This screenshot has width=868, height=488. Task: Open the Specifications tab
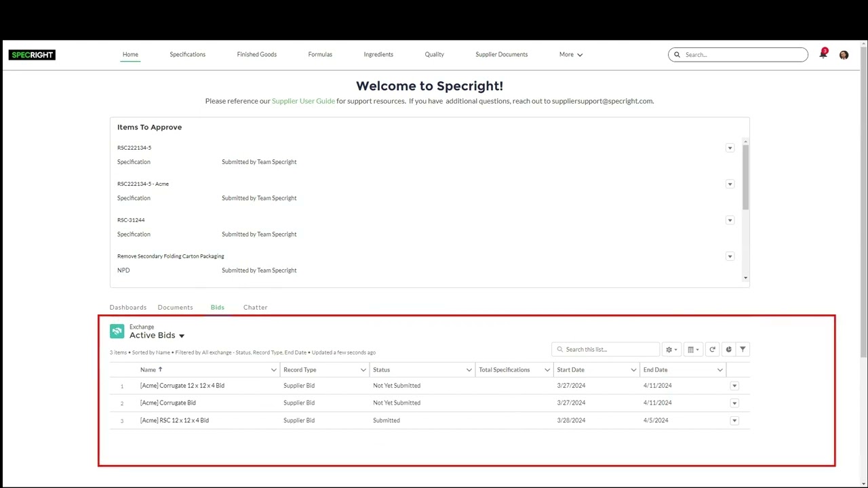(x=187, y=54)
